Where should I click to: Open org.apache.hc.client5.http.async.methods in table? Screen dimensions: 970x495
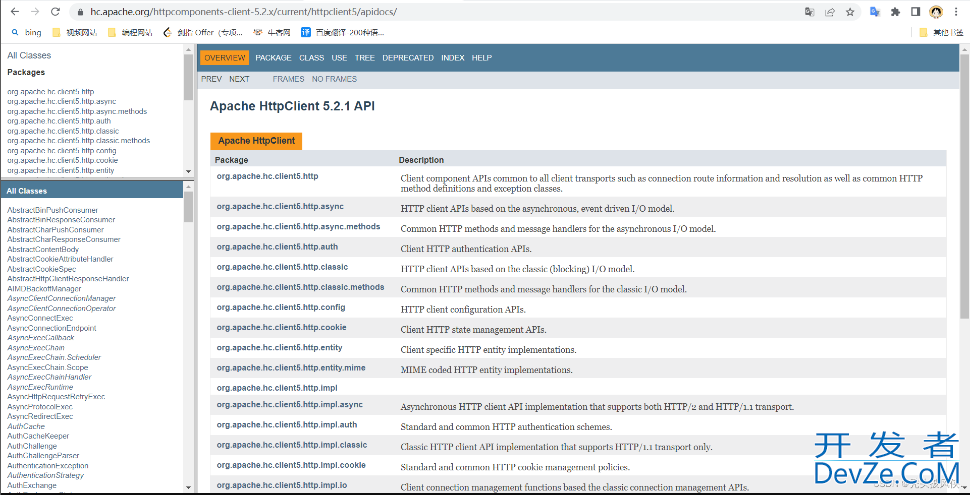click(x=298, y=226)
